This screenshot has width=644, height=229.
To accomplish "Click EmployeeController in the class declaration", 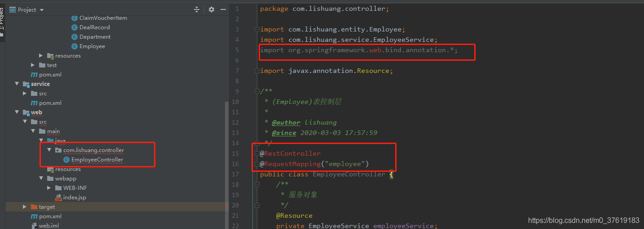I will 349,174.
